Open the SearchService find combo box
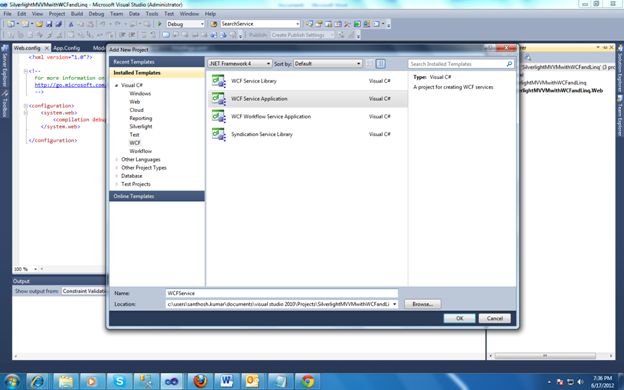624x390 pixels. coord(260,24)
